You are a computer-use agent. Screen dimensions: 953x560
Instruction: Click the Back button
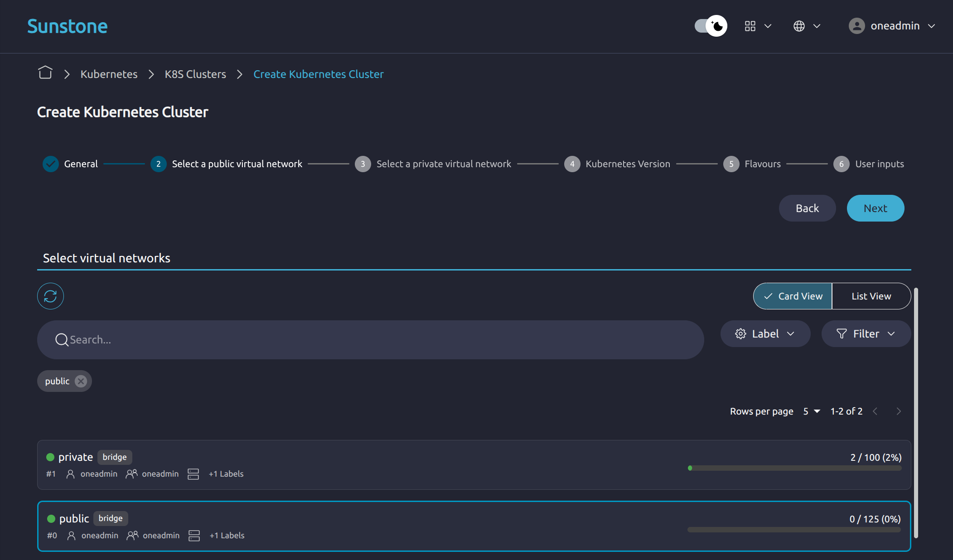tap(807, 208)
